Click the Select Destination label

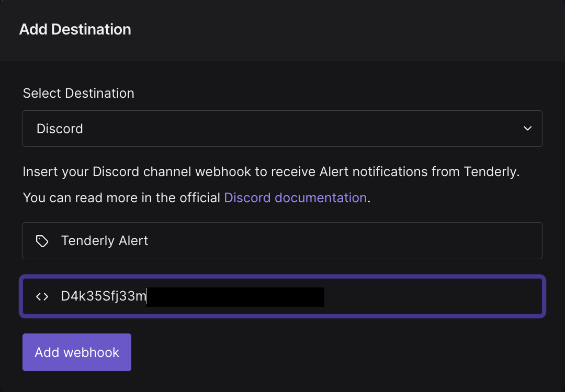(78, 93)
